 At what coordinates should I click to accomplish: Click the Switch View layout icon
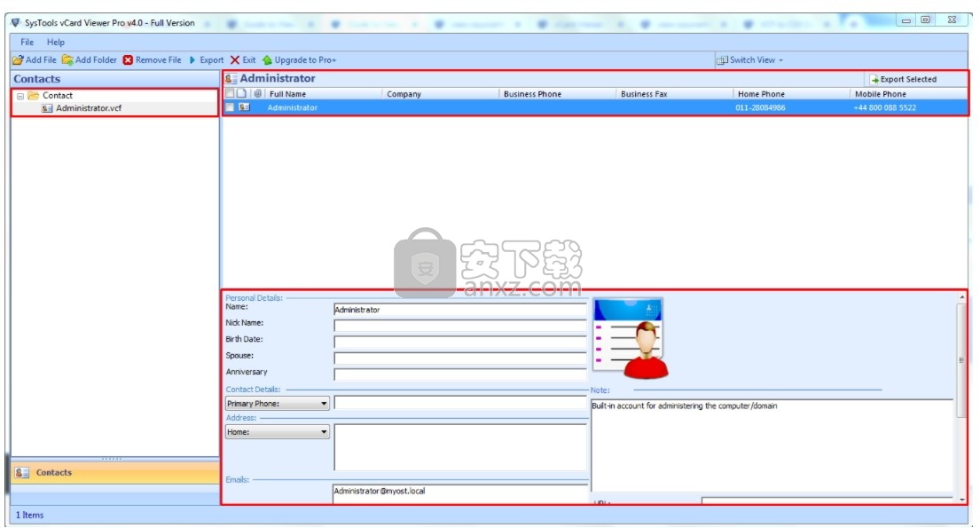click(722, 60)
